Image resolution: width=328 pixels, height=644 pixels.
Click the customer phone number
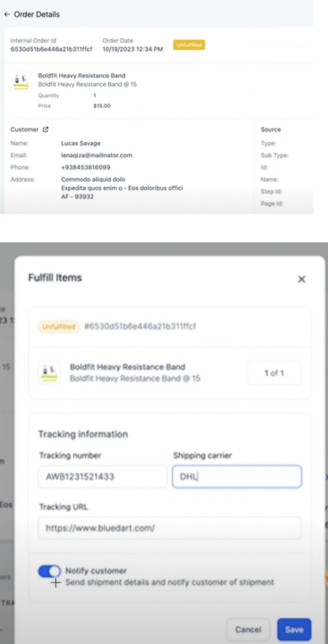click(x=86, y=168)
